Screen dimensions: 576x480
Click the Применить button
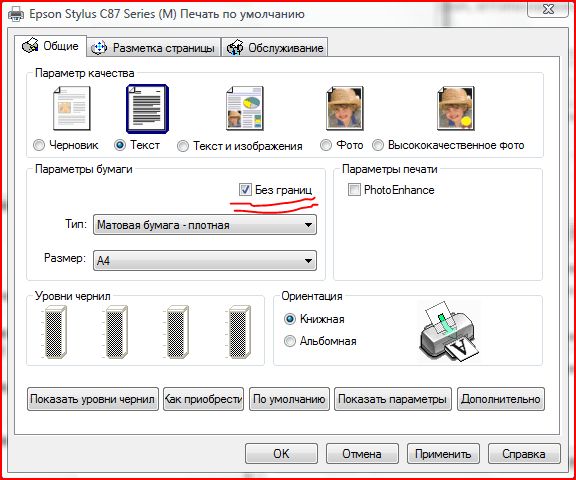[443, 454]
